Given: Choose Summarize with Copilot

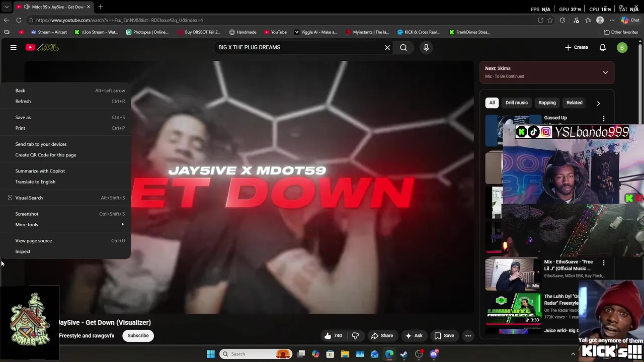Looking at the screenshot, I should pos(65,171).
